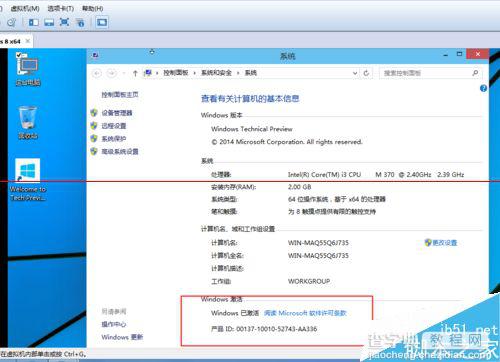Open the address bar history dropdown

click(355, 73)
